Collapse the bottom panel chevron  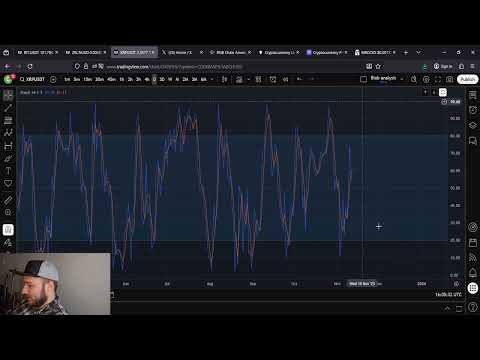(x=447, y=309)
